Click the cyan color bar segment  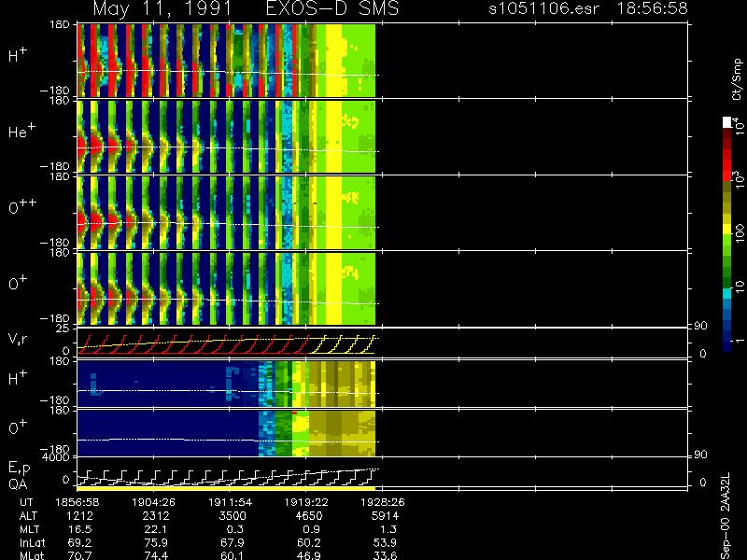click(727, 294)
